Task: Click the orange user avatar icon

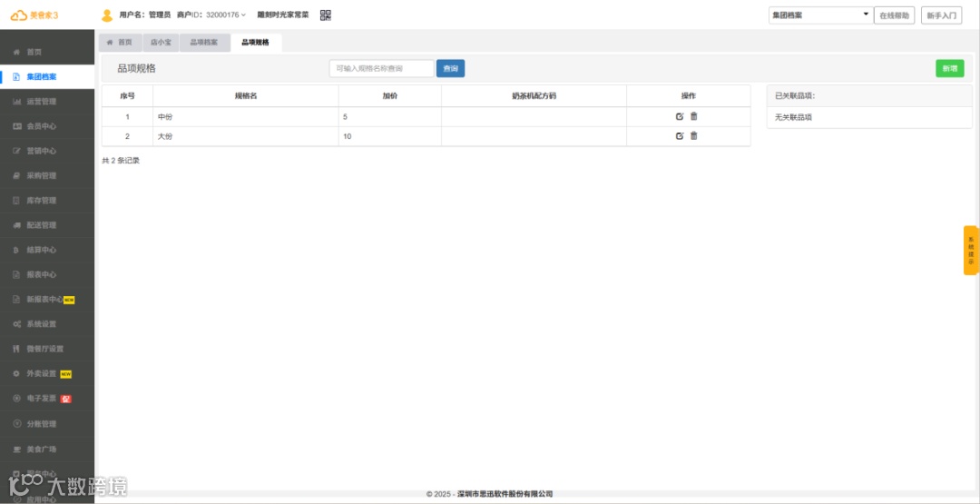Action: pos(107,15)
